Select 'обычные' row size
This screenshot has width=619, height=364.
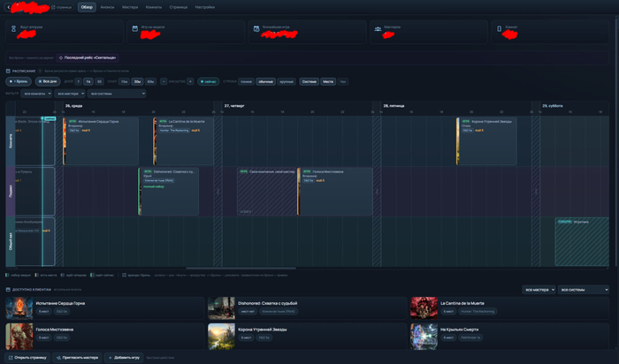[x=265, y=81]
